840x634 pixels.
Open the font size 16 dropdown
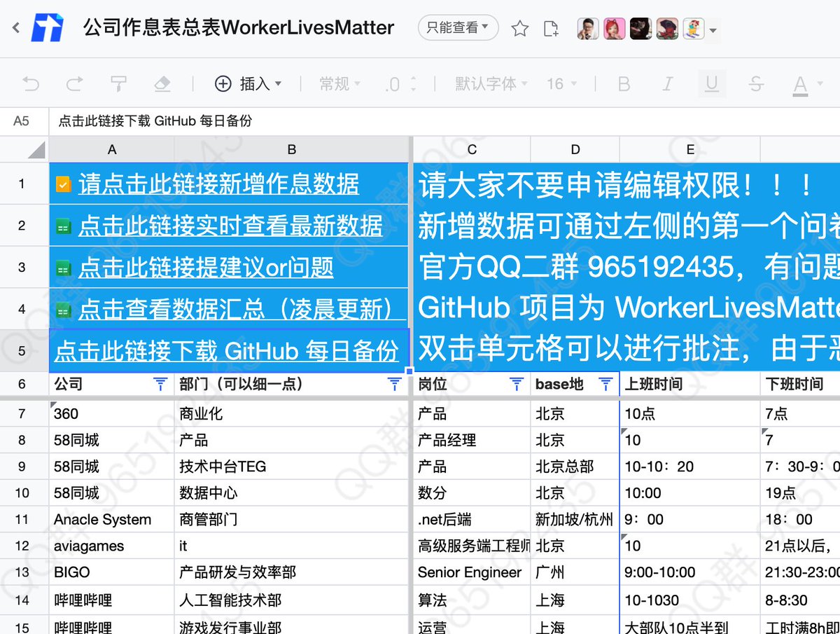pos(562,84)
